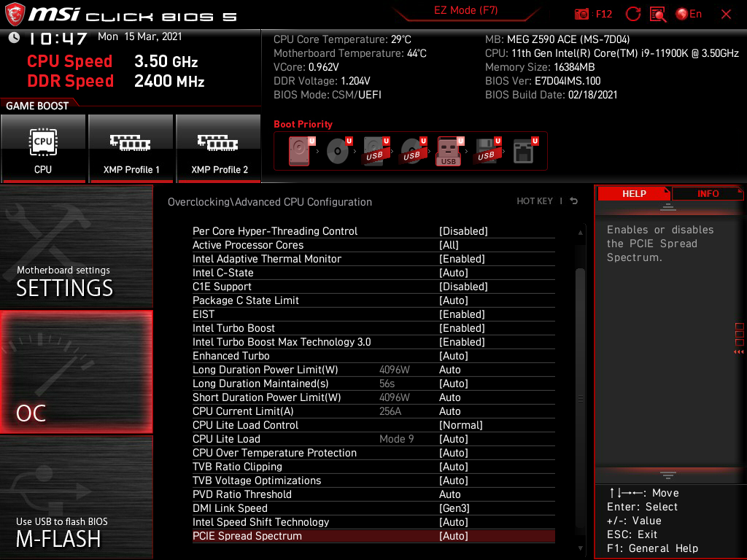
Task: Open the INFO tab
Action: click(708, 193)
